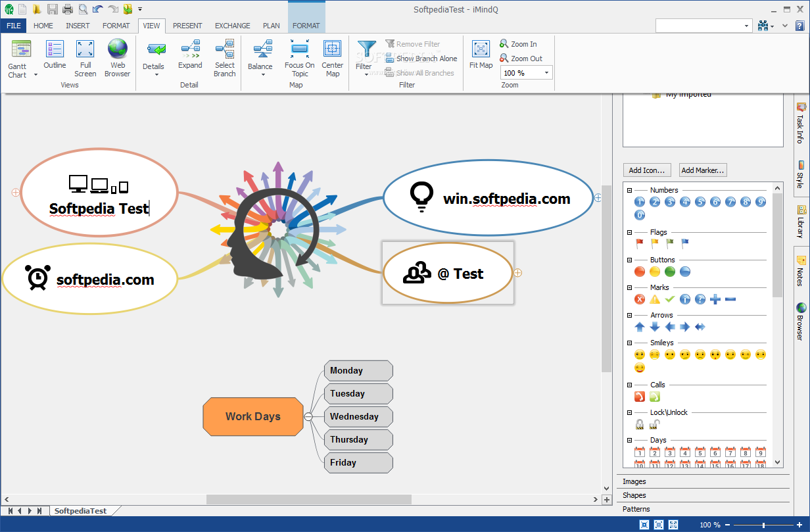Insert the yellow warning mark icon
Image resolution: width=810 pixels, height=532 pixels.
[x=655, y=299]
